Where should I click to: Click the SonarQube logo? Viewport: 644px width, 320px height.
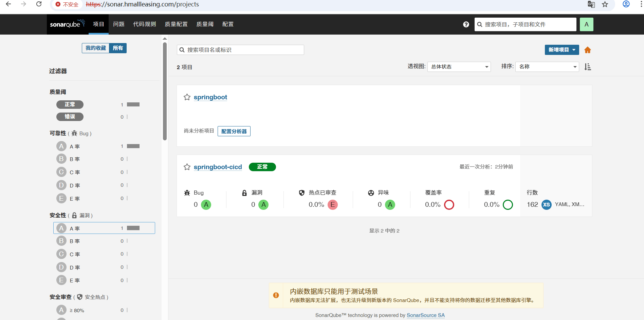67,24
